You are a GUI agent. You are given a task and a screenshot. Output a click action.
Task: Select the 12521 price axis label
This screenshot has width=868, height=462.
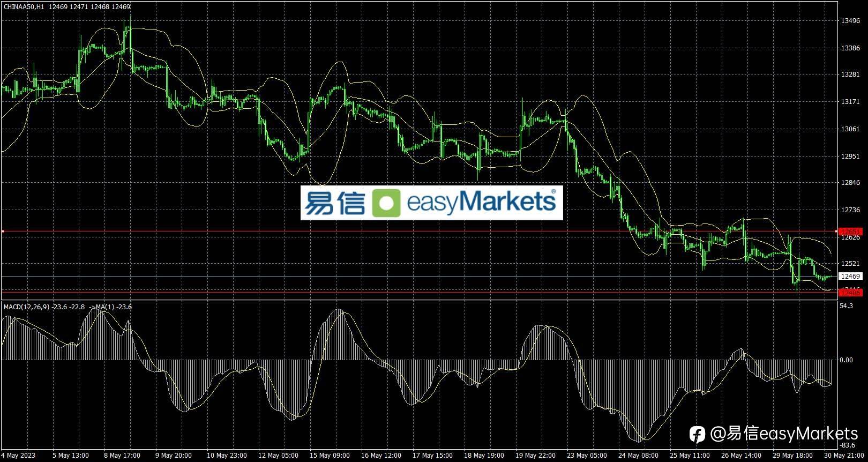click(x=850, y=264)
